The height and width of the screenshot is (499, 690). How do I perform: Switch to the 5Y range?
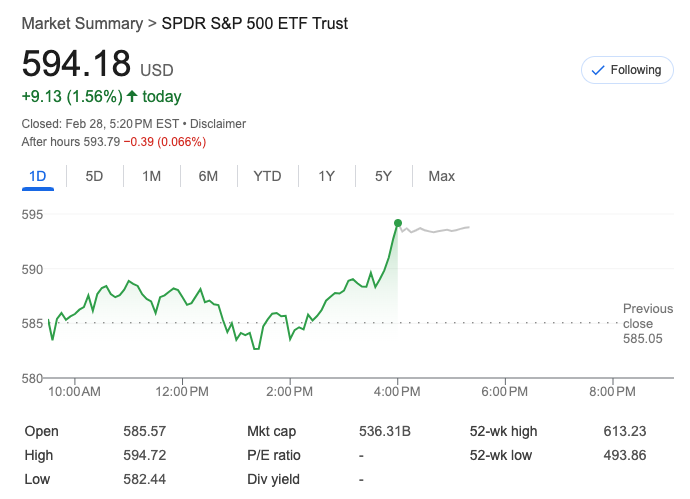pyautogui.click(x=384, y=176)
